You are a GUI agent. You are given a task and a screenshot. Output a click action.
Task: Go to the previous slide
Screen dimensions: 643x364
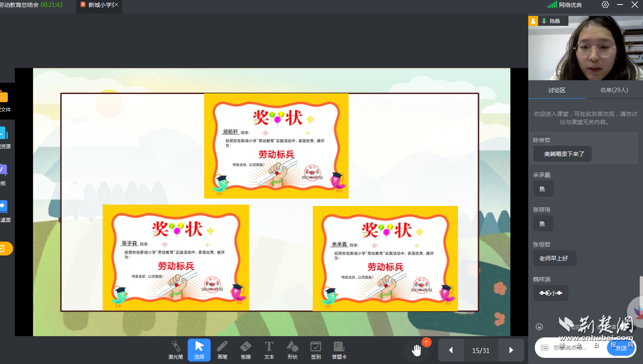[x=451, y=350]
